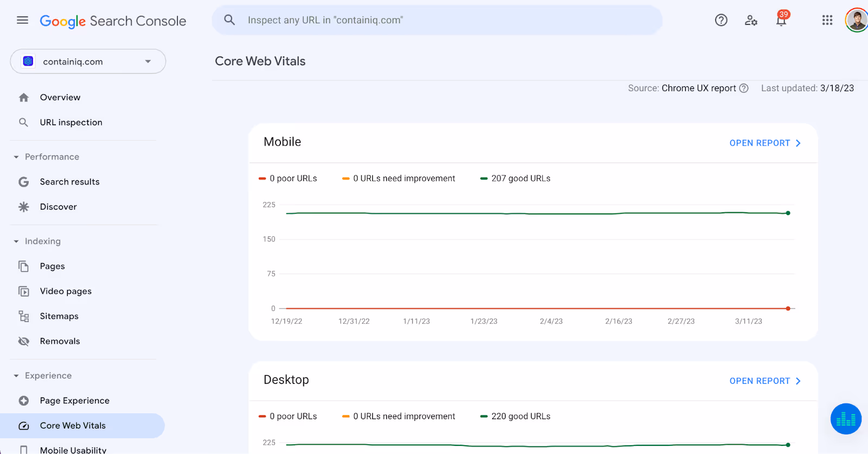Open the account profile avatar
This screenshot has height=454, width=868.
pos(857,20)
